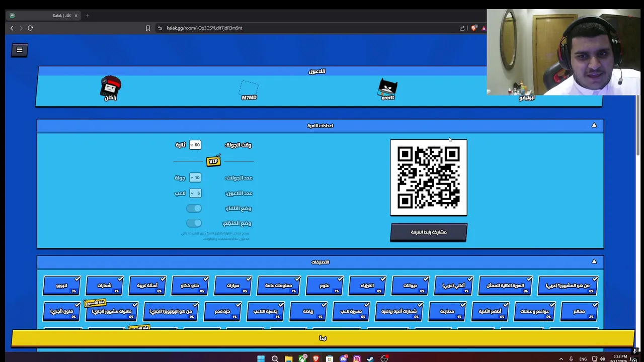Image resolution: width=644 pixels, height=362 pixels.
Task: Uncheck the معلومات عامة category
Action: pyautogui.click(x=279, y=285)
